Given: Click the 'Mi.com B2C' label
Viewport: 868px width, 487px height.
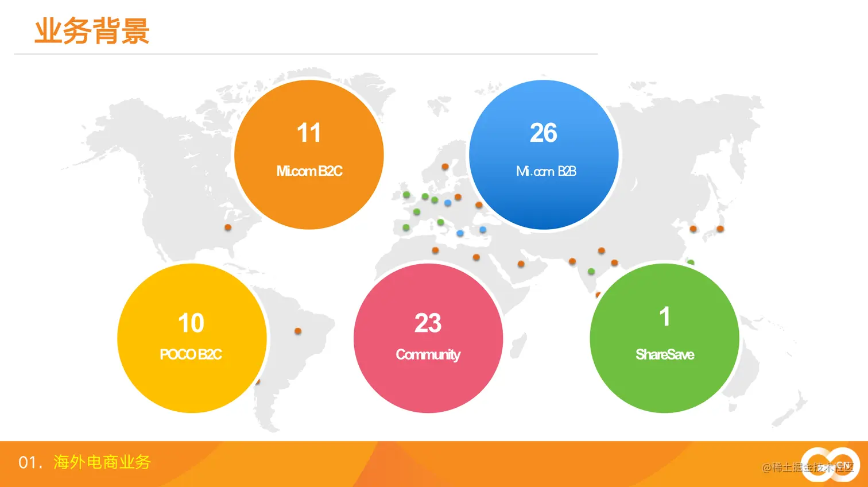Looking at the screenshot, I should [309, 171].
